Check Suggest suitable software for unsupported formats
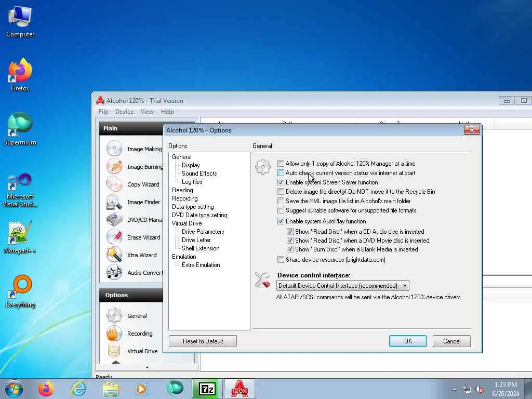Image resolution: width=532 pixels, height=399 pixels. [x=281, y=210]
